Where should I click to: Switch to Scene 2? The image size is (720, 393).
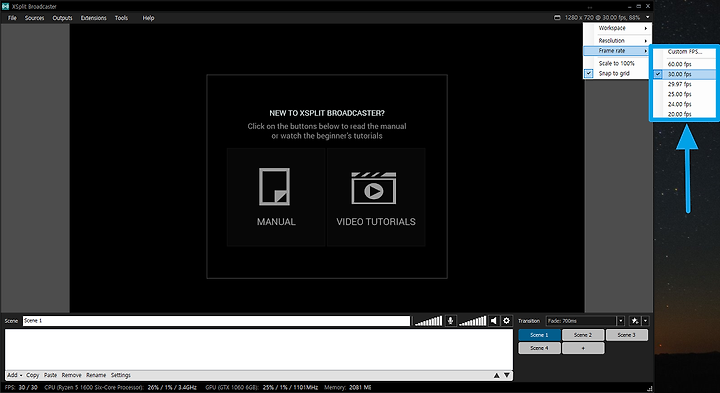pos(583,335)
